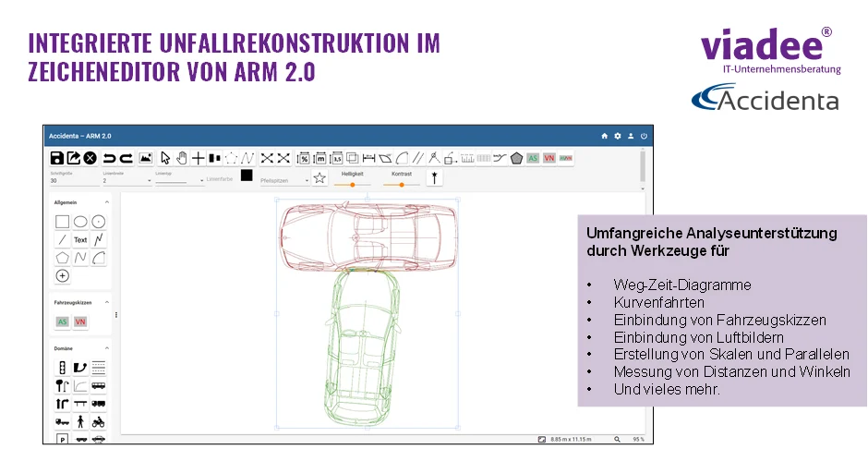Click the Schriftgröße input field

tap(74, 181)
